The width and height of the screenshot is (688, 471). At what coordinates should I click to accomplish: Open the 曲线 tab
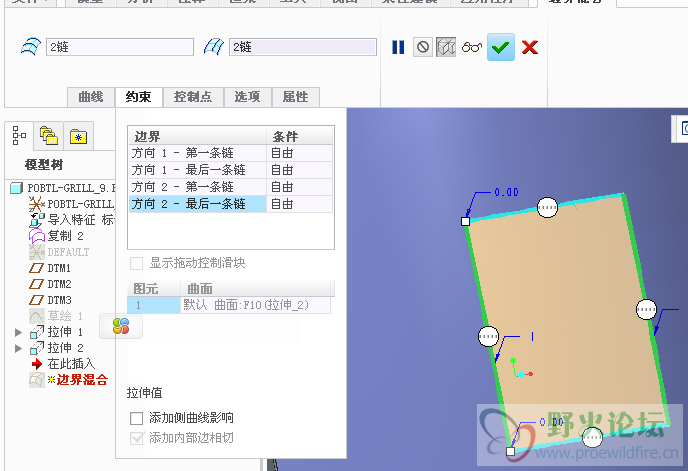[91, 97]
